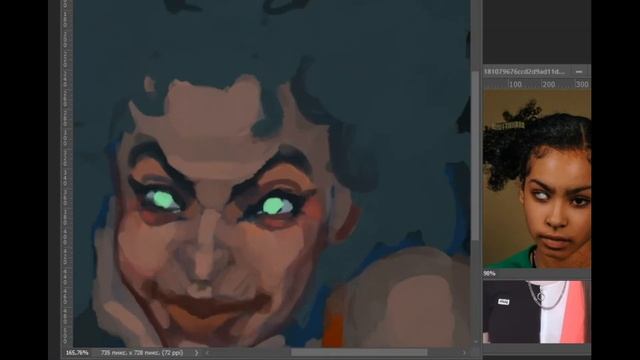The width and height of the screenshot is (640, 360).
Task: Click the glowing green right eye on canvas
Action: point(273,206)
